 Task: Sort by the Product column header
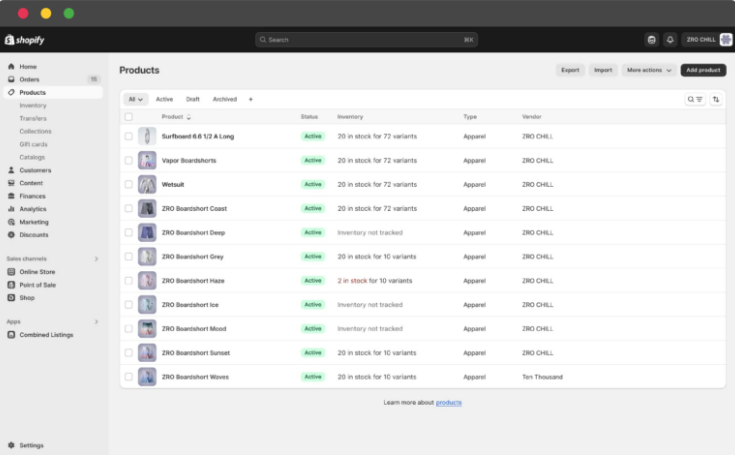point(176,117)
